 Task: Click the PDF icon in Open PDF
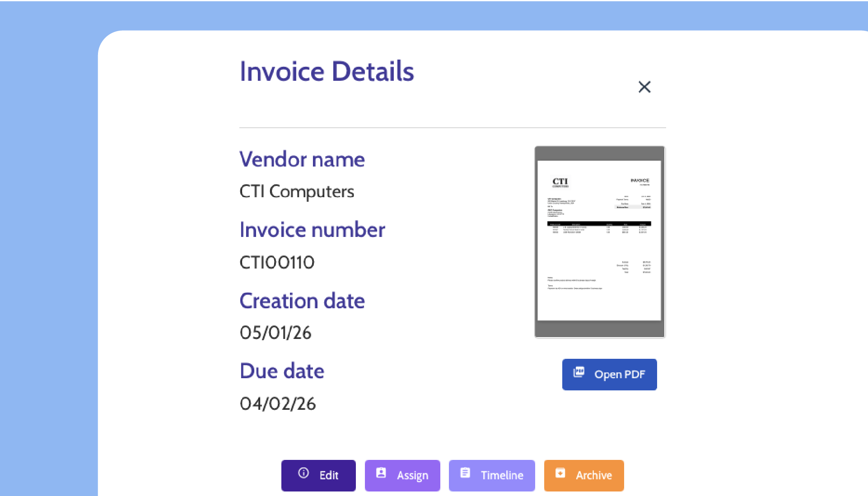pos(579,372)
